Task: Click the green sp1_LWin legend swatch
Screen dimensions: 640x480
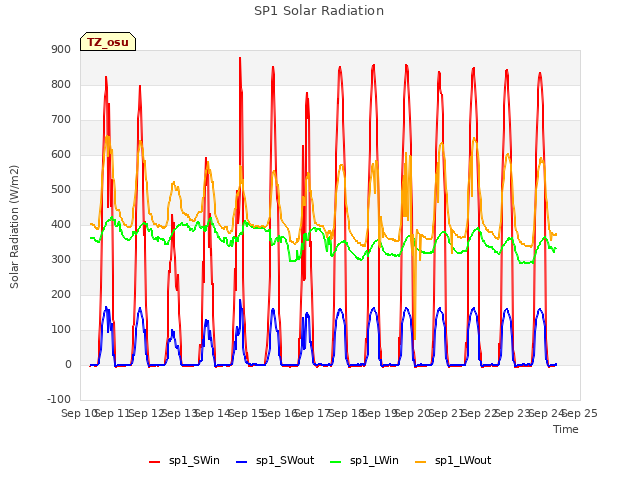Action: 336,461
